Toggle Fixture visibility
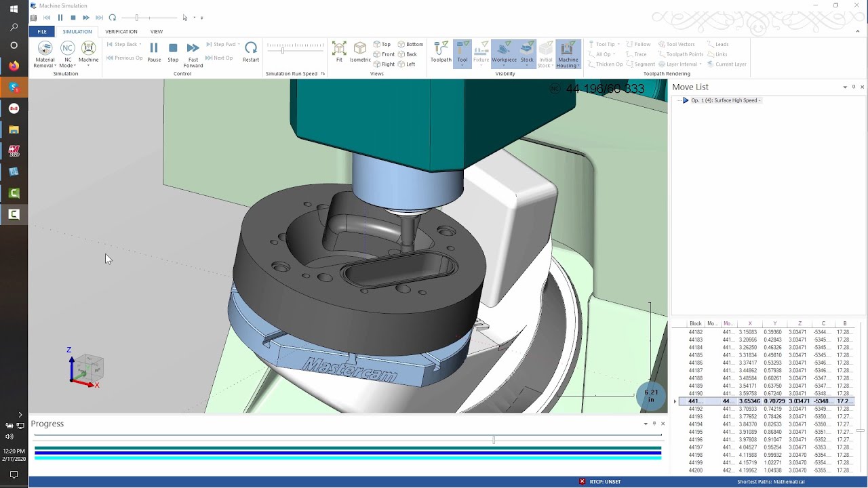 click(x=481, y=52)
